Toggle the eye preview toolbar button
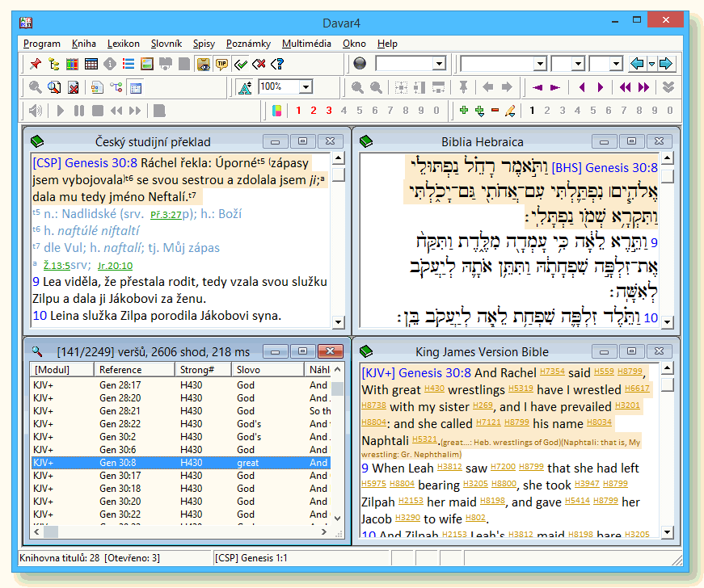This screenshot has height=588, width=704. [x=203, y=64]
